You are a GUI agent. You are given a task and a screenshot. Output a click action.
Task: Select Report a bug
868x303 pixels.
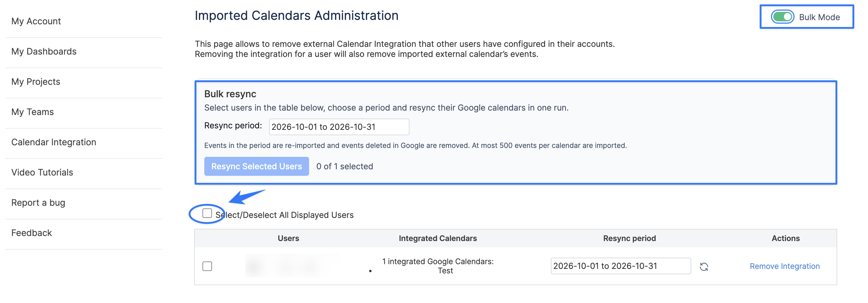(38, 202)
